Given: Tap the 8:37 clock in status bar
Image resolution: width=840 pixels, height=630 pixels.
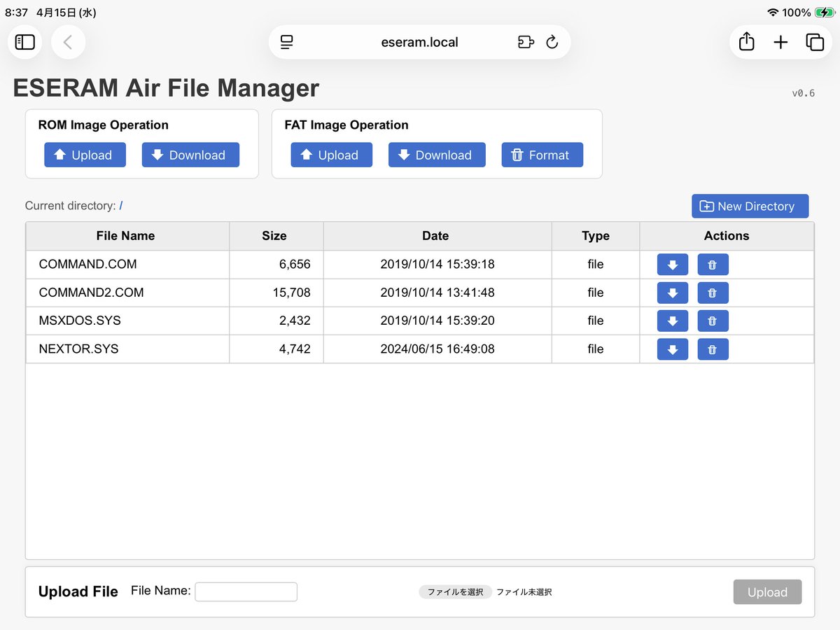Looking at the screenshot, I should pos(17,13).
